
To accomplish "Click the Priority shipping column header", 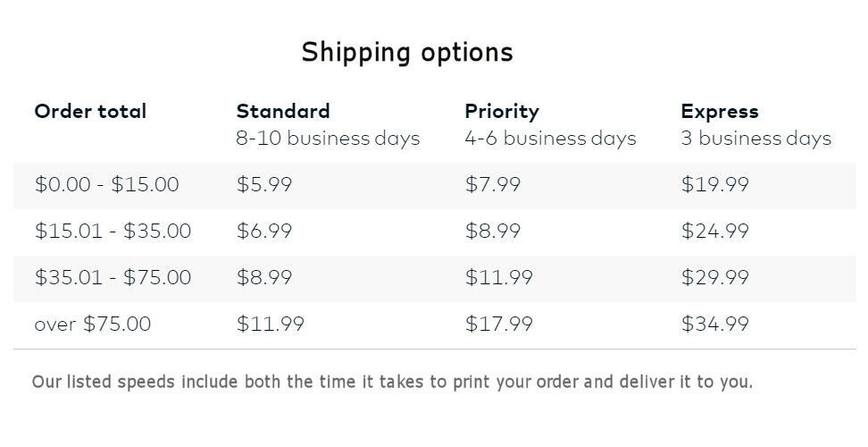I will 502,112.
